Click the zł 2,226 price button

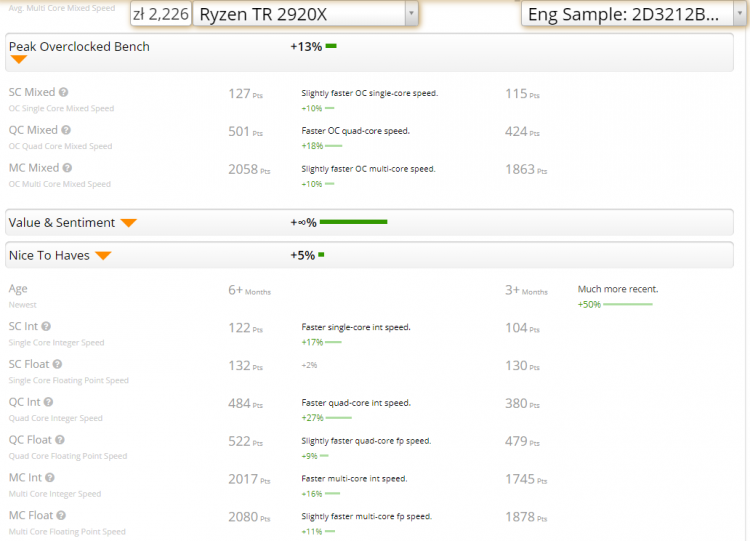(x=161, y=14)
